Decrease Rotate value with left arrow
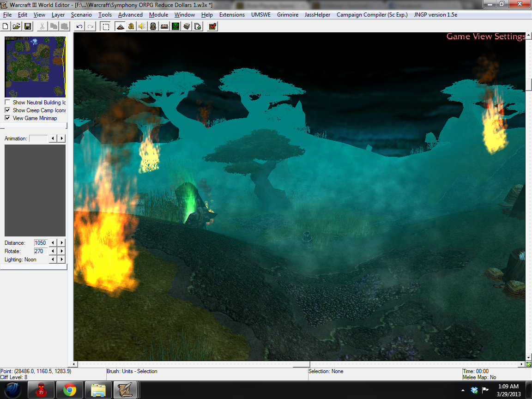Viewport: 532px width, 399px height. (53, 251)
